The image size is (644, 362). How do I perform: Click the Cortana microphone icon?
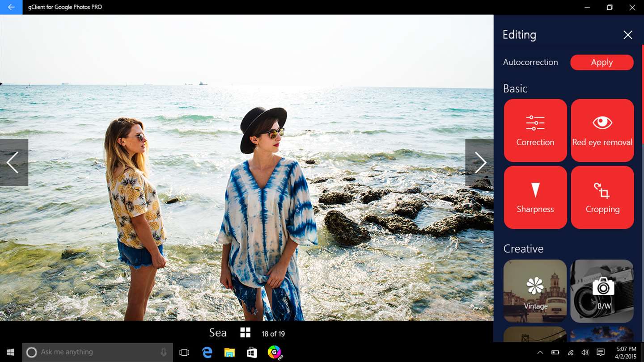tap(164, 352)
